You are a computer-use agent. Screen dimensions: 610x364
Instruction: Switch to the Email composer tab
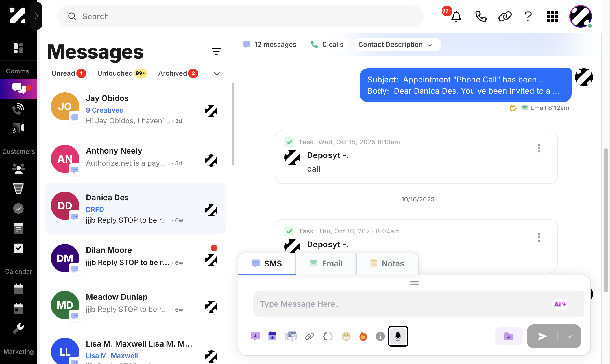coord(326,264)
